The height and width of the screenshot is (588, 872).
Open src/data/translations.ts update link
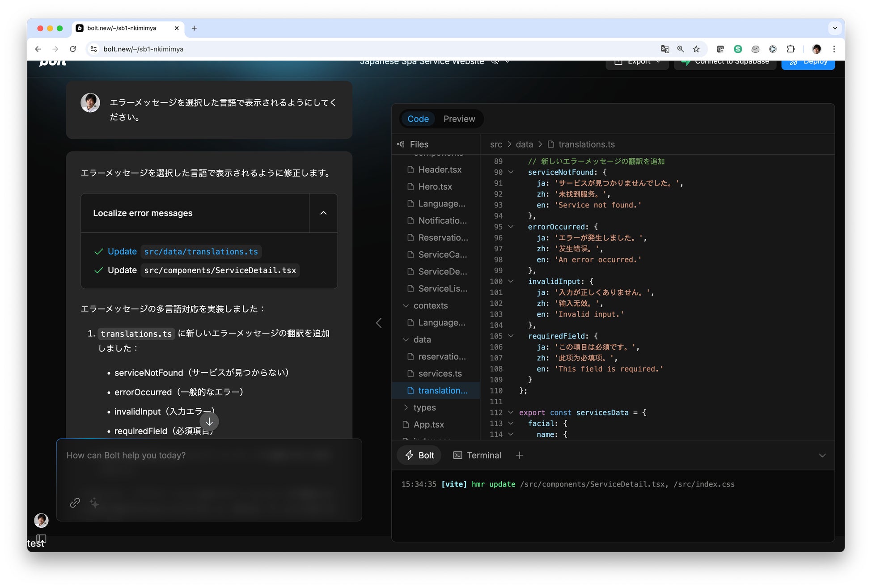(x=201, y=252)
